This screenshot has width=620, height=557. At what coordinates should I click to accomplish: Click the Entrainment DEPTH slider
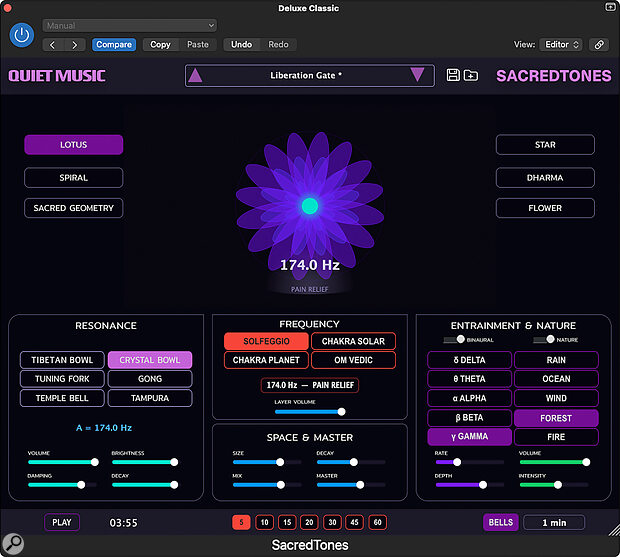469,485
